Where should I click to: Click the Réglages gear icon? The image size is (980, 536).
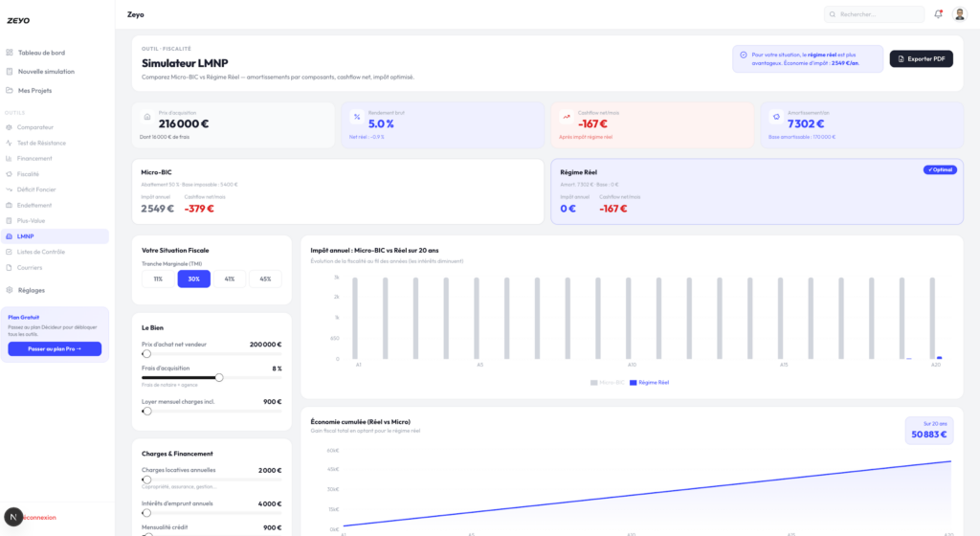(x=9, y=290)
